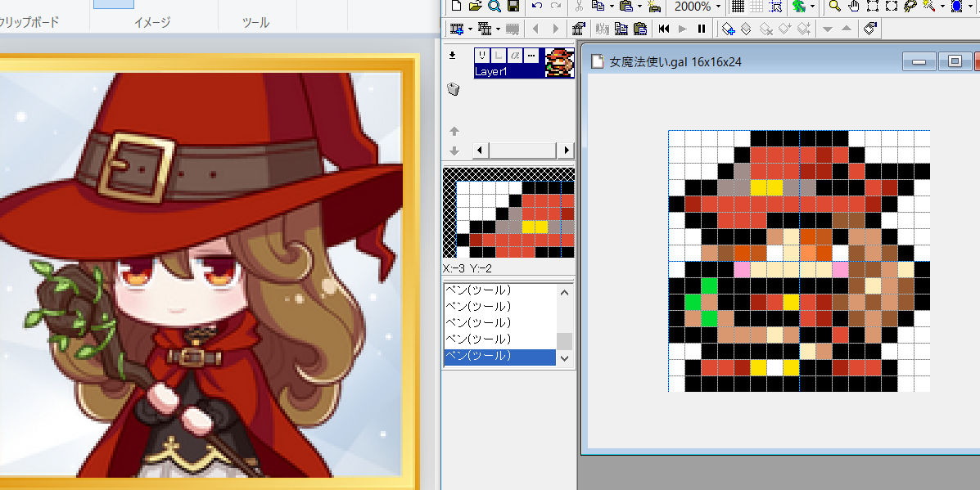980x490 pixels.
Task: Open frame properties film icon
Action: pyautogui.click(x=579, y=29)
